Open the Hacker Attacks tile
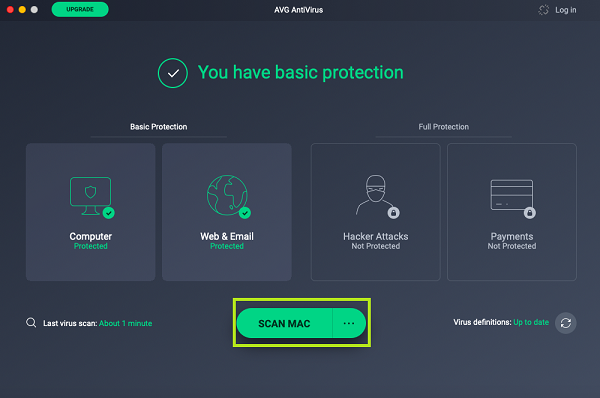Screen dimensions: 600x398 click(x=376, y=212)
